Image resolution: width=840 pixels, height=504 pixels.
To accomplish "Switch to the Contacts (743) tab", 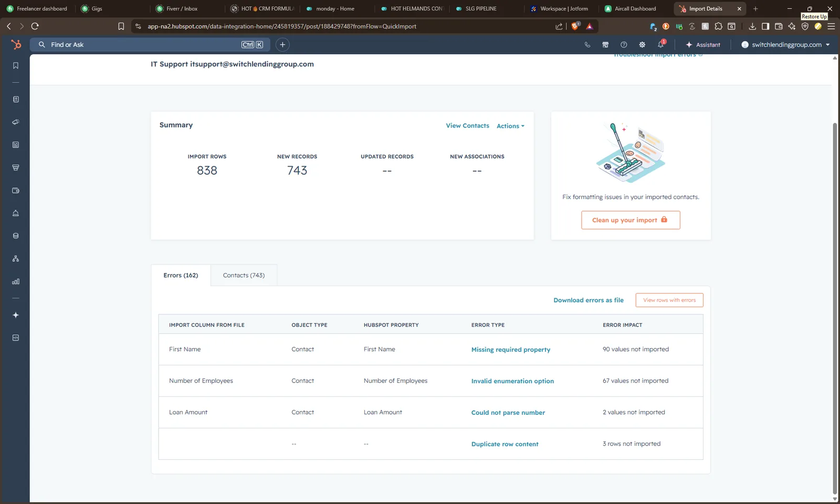I will pyautogui.click(x=244, y=275).
